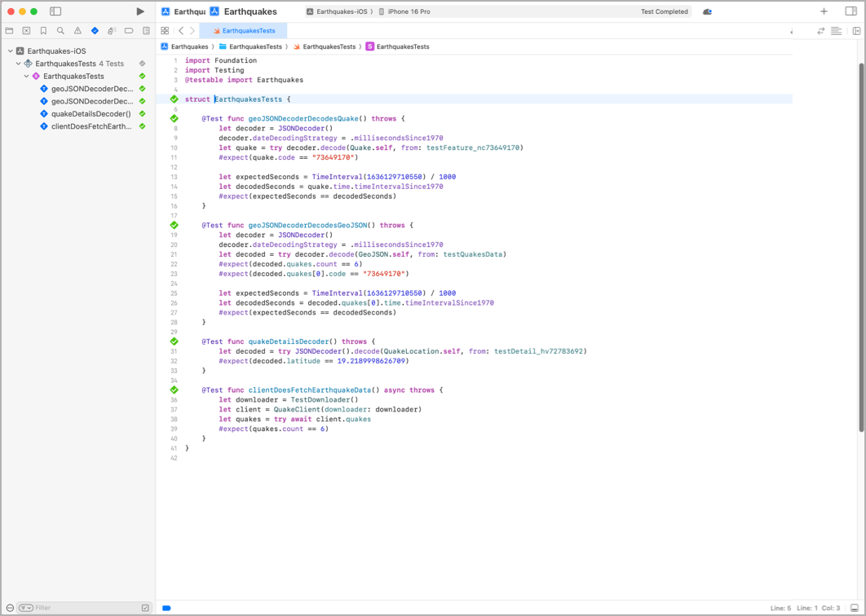Image resolution: width=866 pixels, height=616 pixels.
Task: Click the blue indicator pill below the editor
Action: tap(166, 609)
